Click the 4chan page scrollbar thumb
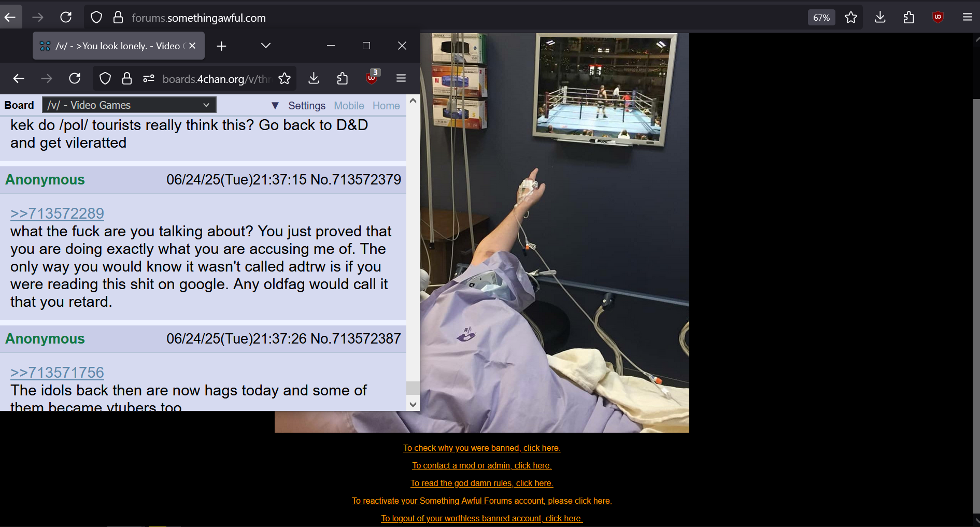Screen dimensions: 980x527 tap(413, 388)
